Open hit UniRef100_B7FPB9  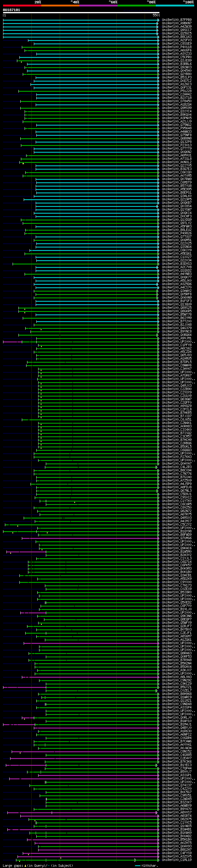[177, 20]
